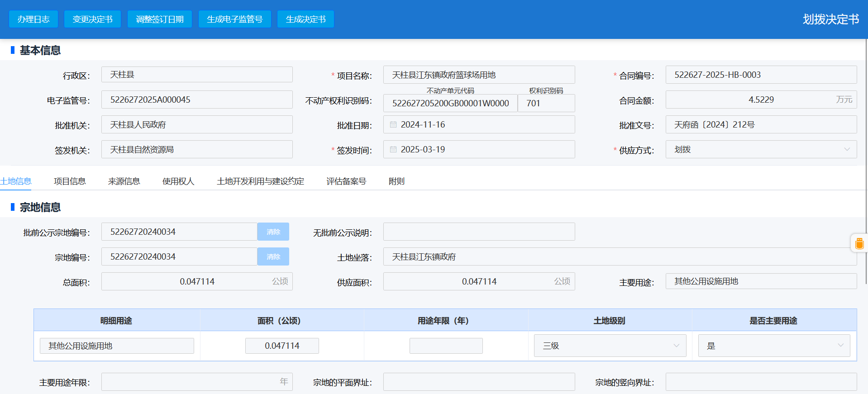Select the 评估备案号 tab
Screen dimensions: 868x394
tap(346, 181)
